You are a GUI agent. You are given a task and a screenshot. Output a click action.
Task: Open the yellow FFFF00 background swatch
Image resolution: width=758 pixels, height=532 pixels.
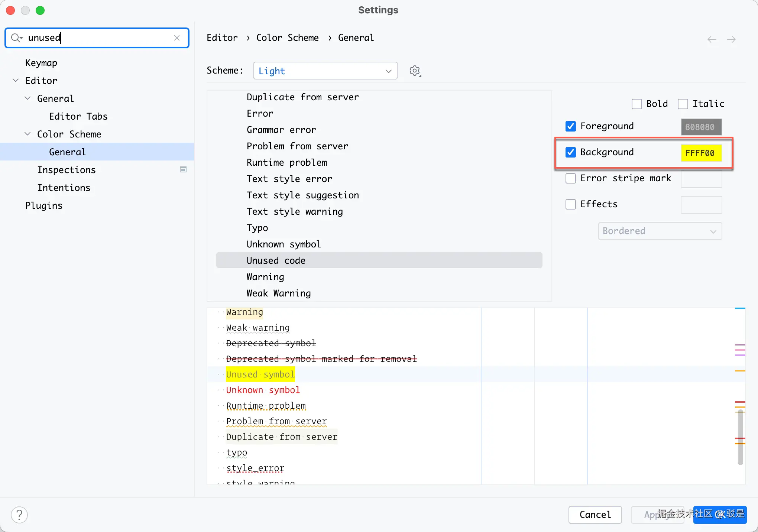coord(701,153)
